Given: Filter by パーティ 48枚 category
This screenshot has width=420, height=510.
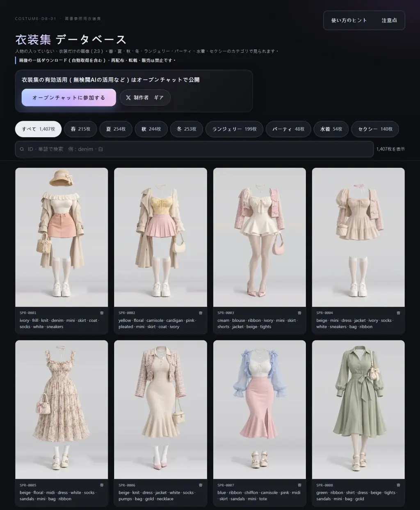Looking at the screenshot, I should [x=288, y=129].
